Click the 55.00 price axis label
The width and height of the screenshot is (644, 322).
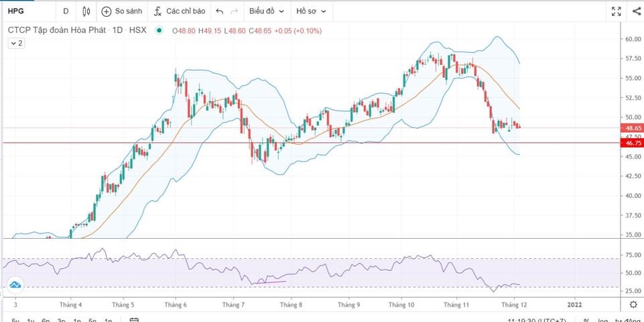point(633,78)
